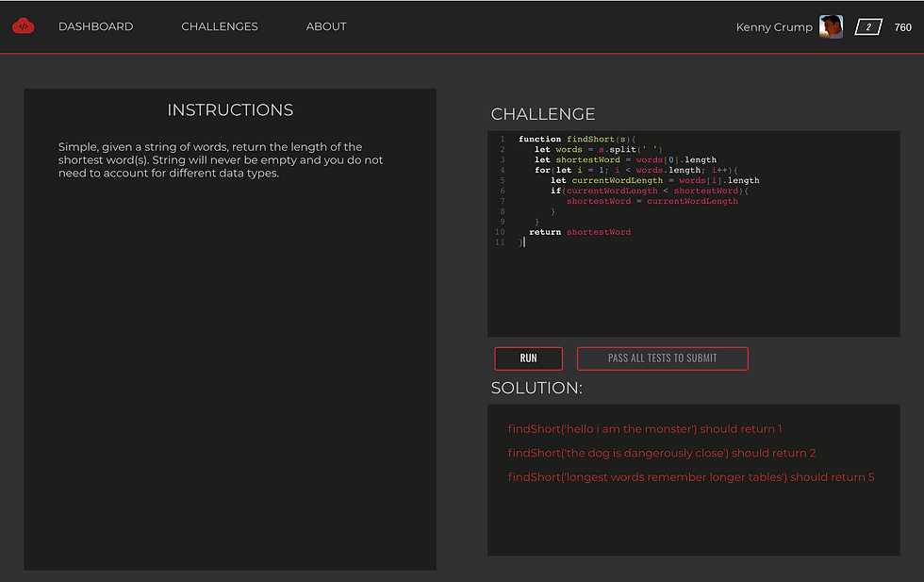Open the Dashboard page
This screenshot has width=924, height=582.
(95, 26)
